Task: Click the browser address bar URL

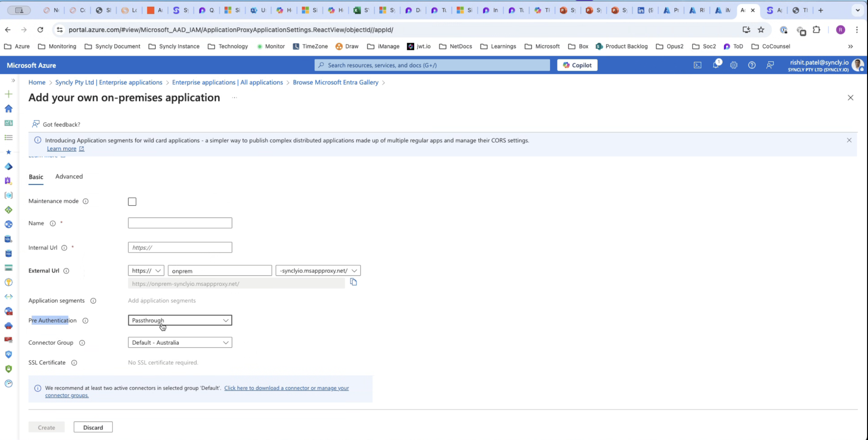Action: coord(231,29)
